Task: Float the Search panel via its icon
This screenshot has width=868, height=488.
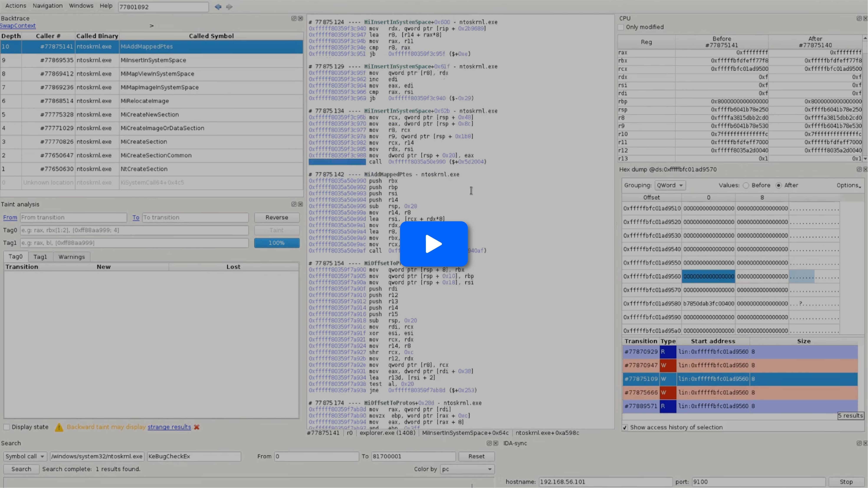Action: 489,443
